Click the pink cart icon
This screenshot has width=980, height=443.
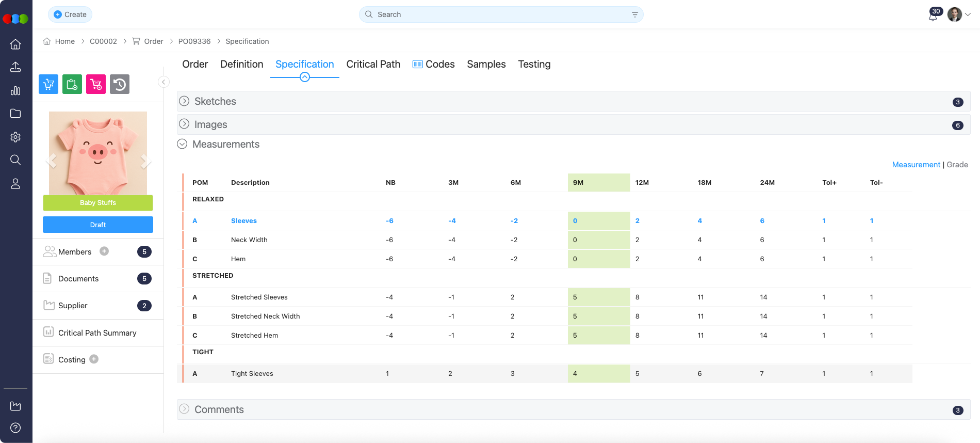click(96, 84)
